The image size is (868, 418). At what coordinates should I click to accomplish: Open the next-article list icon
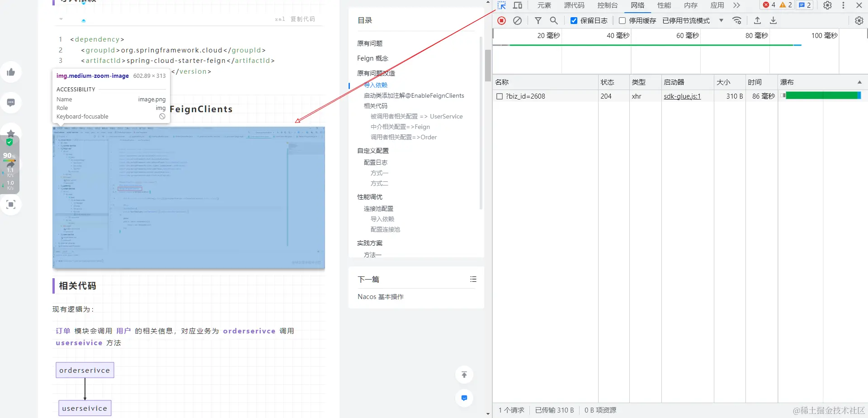click(473, 279)
